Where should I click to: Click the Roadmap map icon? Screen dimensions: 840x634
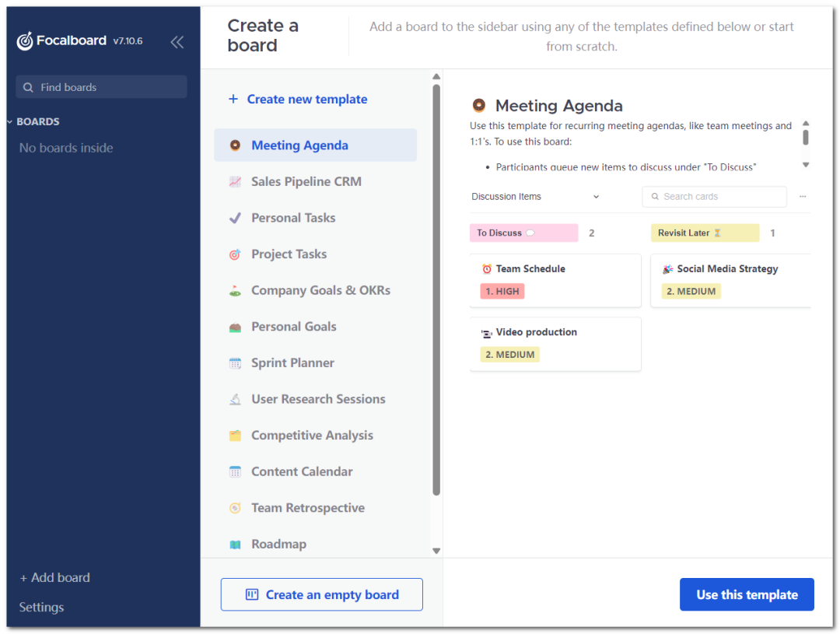coord(235,545)
